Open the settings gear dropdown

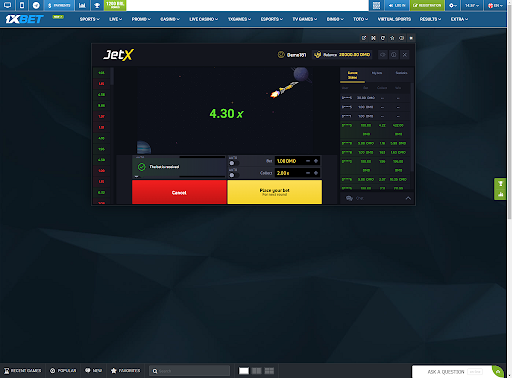point(453,5)
